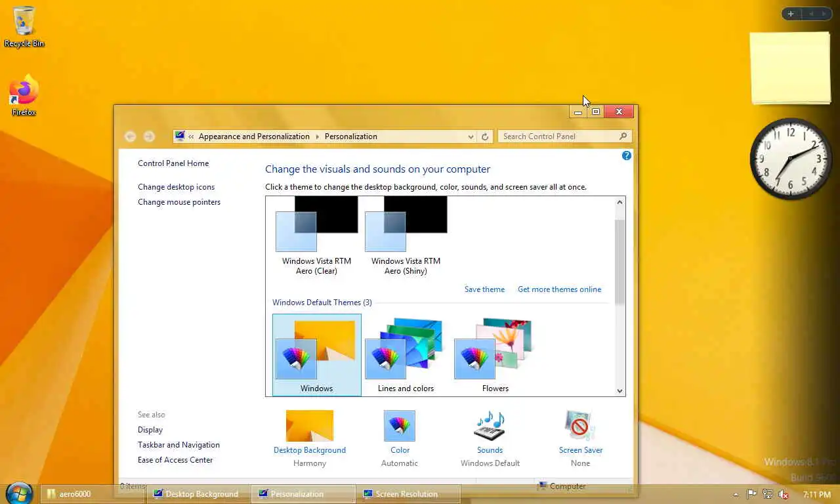
Task: Open the Color Automatic settings
Action: (400, 438)
